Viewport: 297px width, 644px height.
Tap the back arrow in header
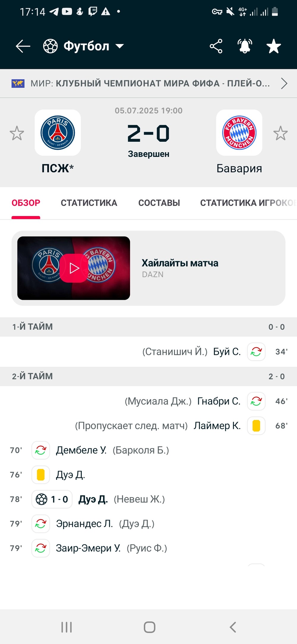click(23, 46)
